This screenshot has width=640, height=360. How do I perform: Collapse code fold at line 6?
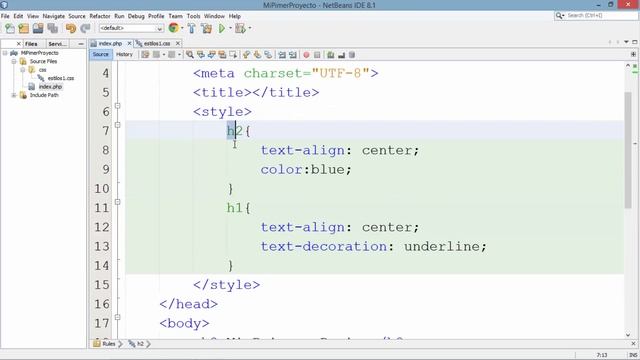coord(118,106)
